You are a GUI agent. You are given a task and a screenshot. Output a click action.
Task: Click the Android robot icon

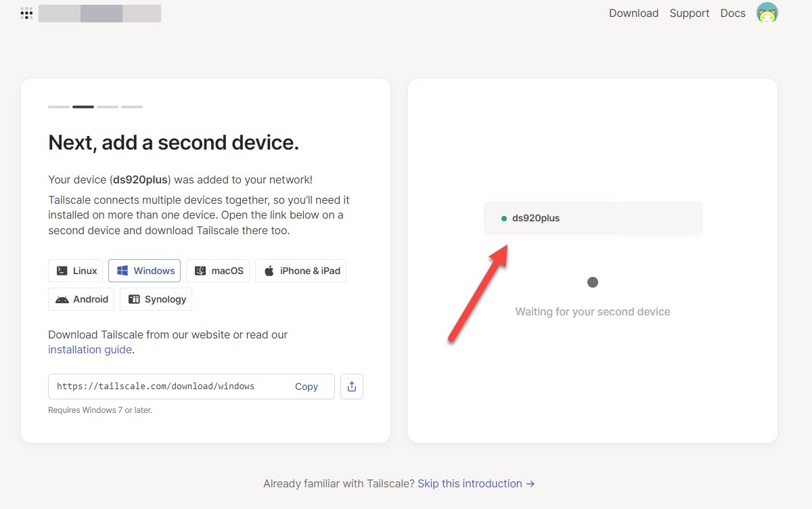coord(62,300)
